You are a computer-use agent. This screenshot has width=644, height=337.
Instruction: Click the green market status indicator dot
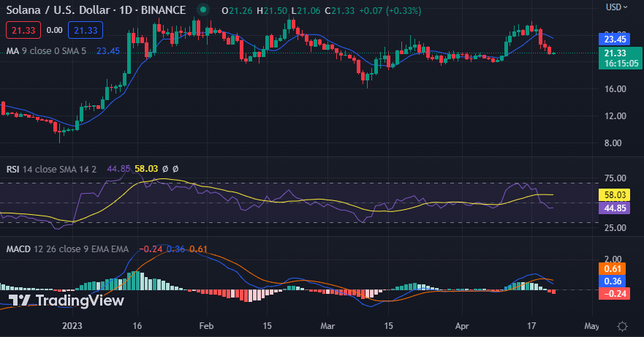pos(202,10)
